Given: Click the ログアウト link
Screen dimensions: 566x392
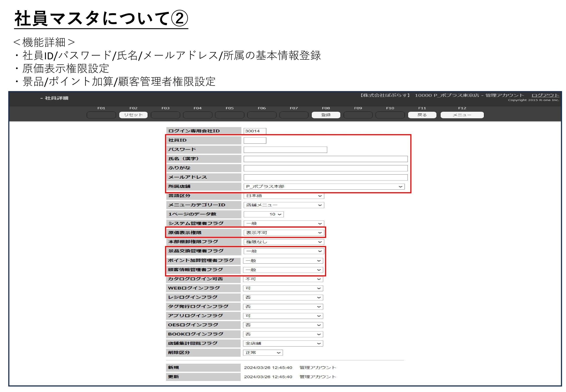Looking at the screenshot, I should [545, 95].
